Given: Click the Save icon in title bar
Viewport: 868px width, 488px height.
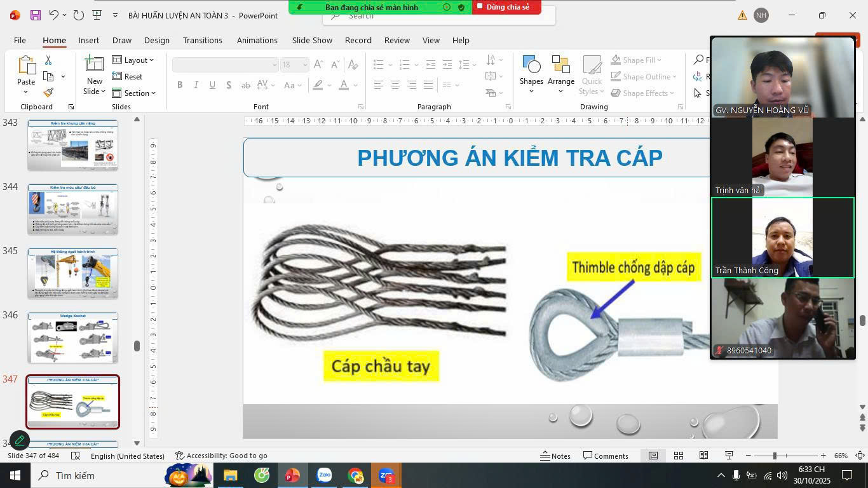Looking at the screenshot, I should pyautogui.click(x=35, y=15).
